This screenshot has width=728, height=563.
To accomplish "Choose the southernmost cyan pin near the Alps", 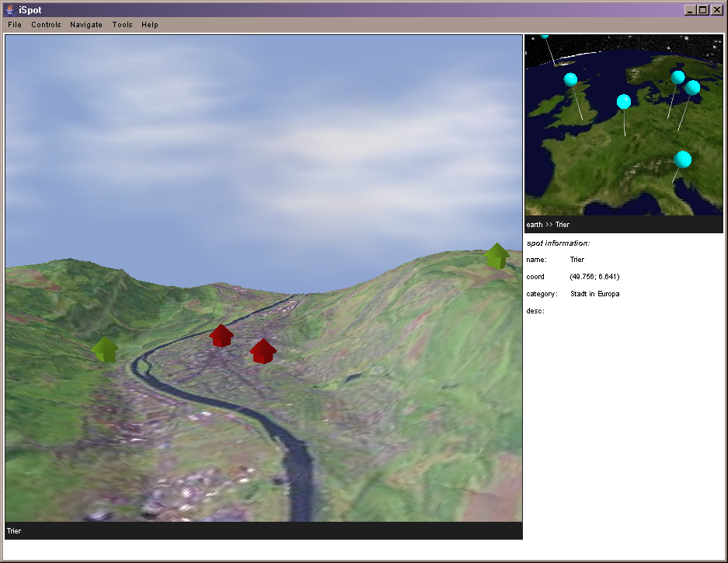I will [x=682, y=159].
